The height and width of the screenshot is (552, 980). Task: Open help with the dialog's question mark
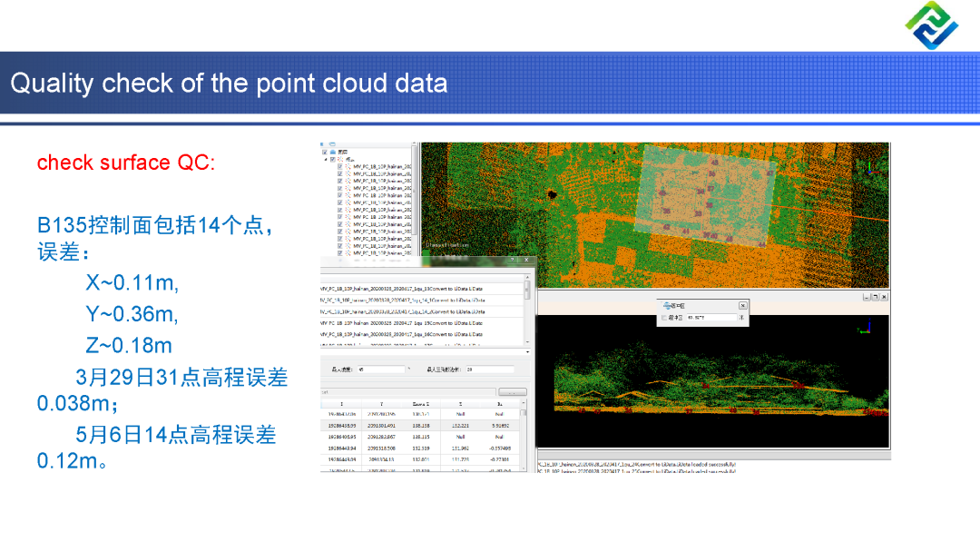(x=512, y=260)
